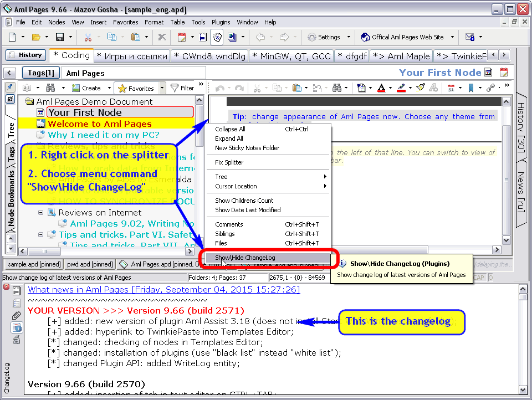Viewport: 532px width, 400px height.
Task: Toggle Fix Splitter menu option
Action: [229, 162]
